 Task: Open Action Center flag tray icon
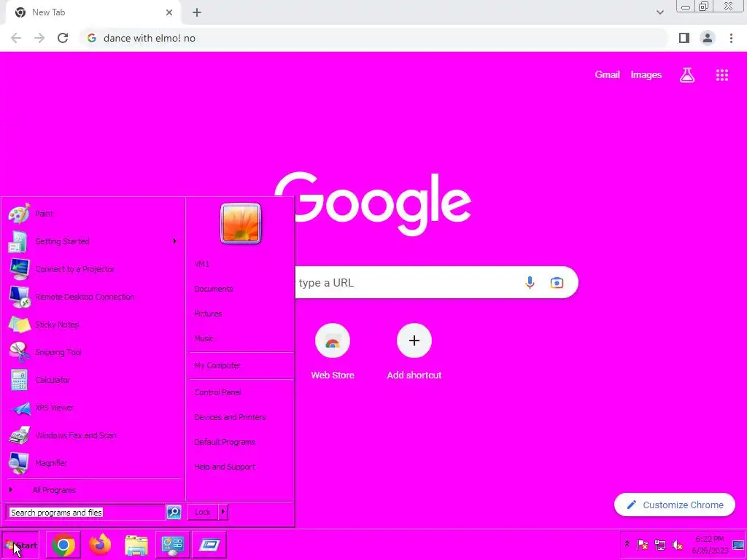pos(642,545)
